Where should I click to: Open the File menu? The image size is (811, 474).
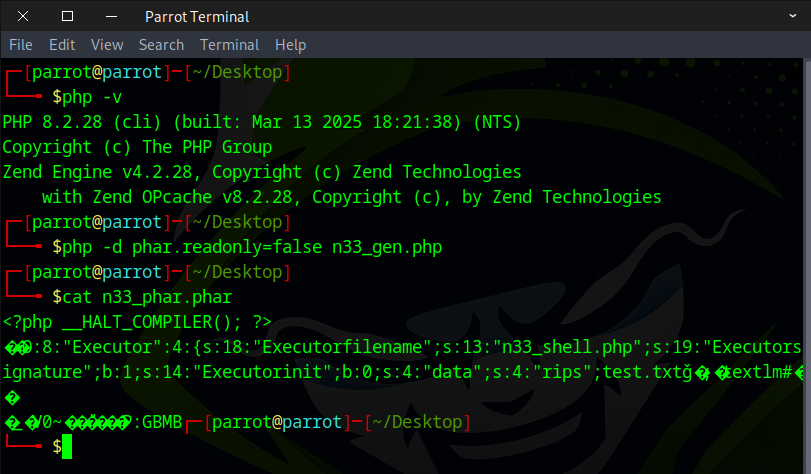[x=21, y=45]
